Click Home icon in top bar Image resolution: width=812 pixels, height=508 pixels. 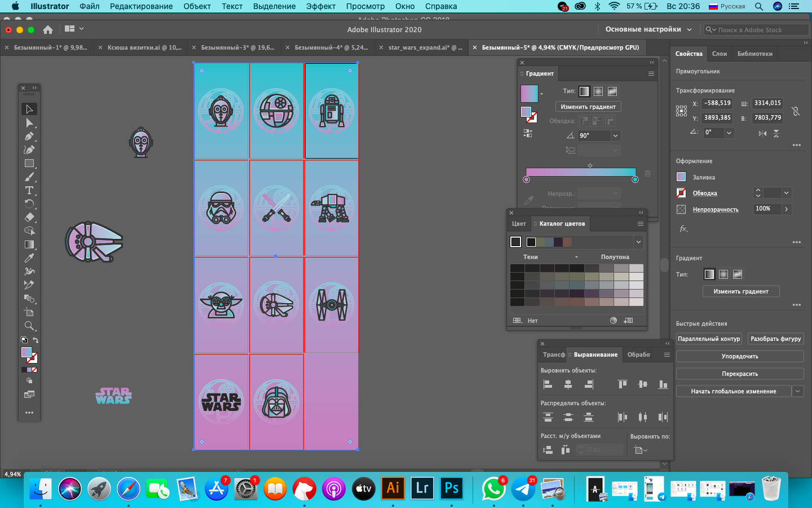[x=48, y=29]
